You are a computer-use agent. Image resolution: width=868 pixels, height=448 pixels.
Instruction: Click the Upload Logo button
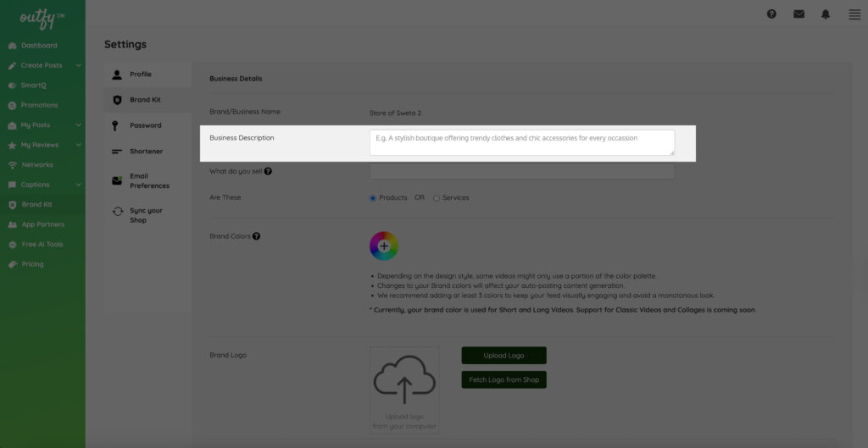[x=504, y=356]
